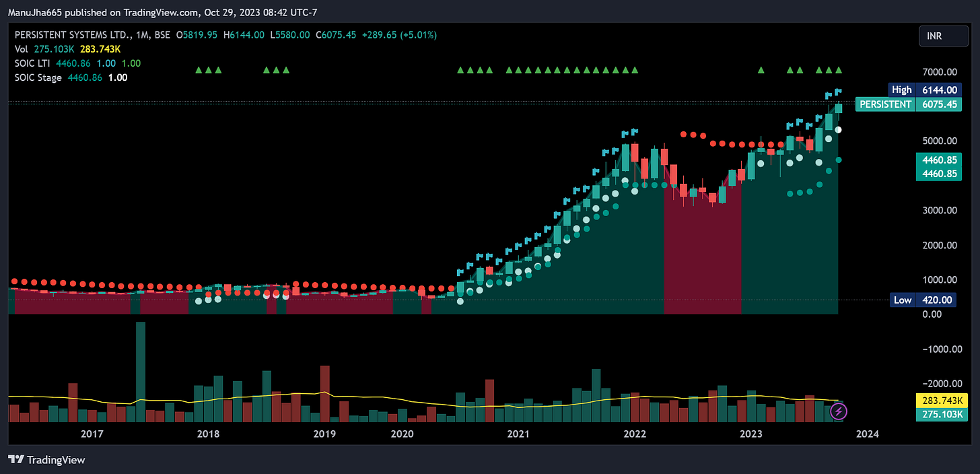Screen dimensions: 980x474
Task: Click the 5000.00 price axis label
Action: tap(939, 141)
